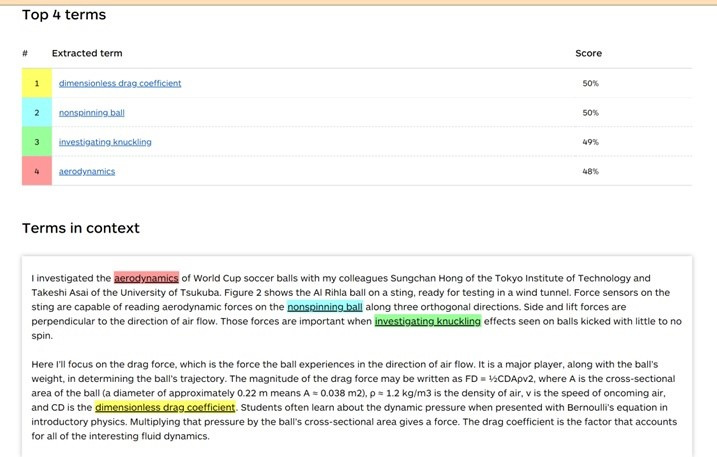Open the dimensionless drag coefficient term link
Image resolution: width=717 pixels, height=457 pixels.
point(120,83)
